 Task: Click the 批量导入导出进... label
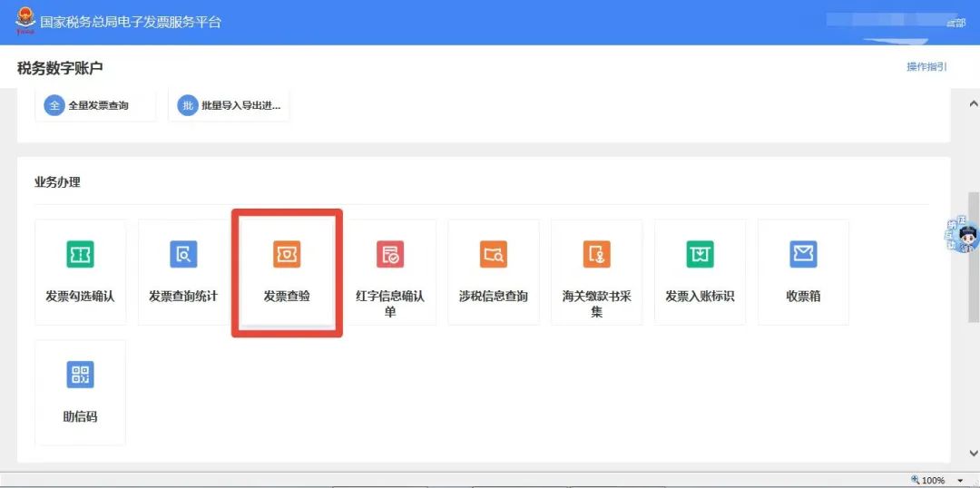(x=241, y=105)
